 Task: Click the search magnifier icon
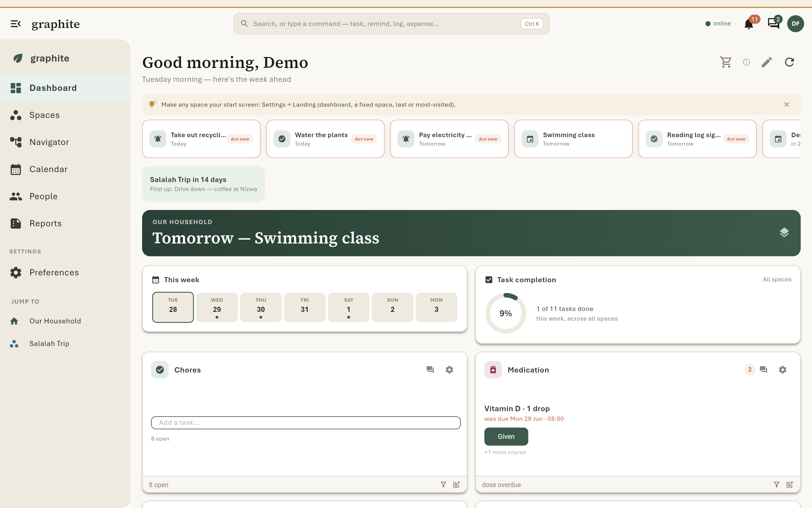[x=244, y=24]
